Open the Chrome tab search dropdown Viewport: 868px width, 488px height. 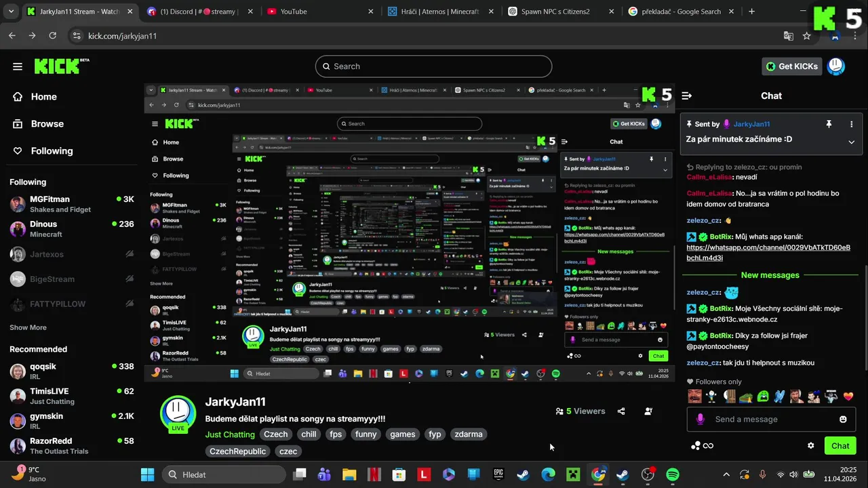pyautogui.click(x=11, y=12)
